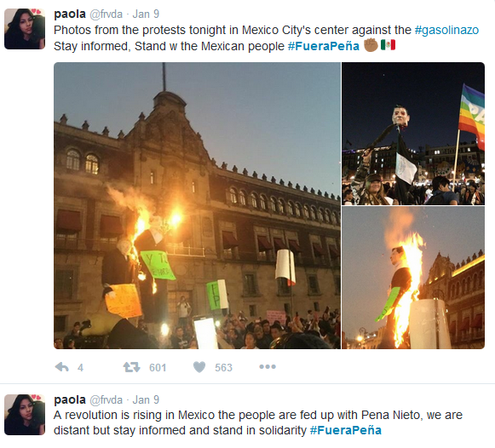Screen dimensions: 495x448
Task: Click the 601 retweet count
Action: [158, 368]
